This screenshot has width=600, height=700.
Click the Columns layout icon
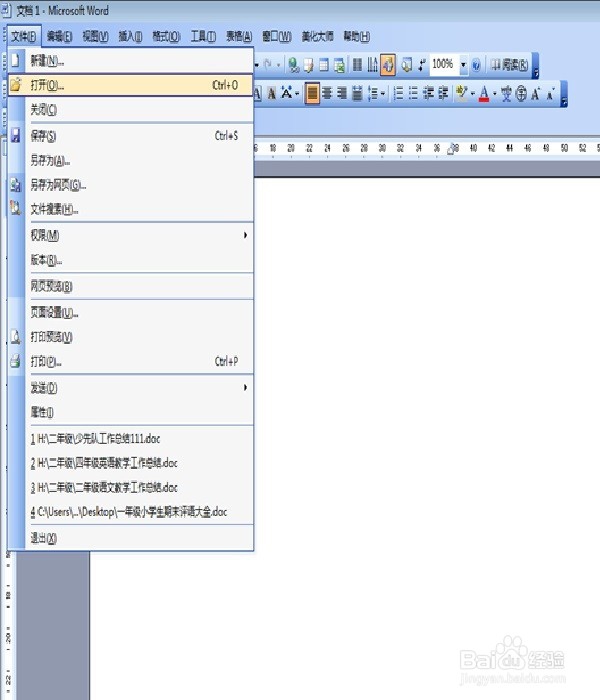[358, 65]
